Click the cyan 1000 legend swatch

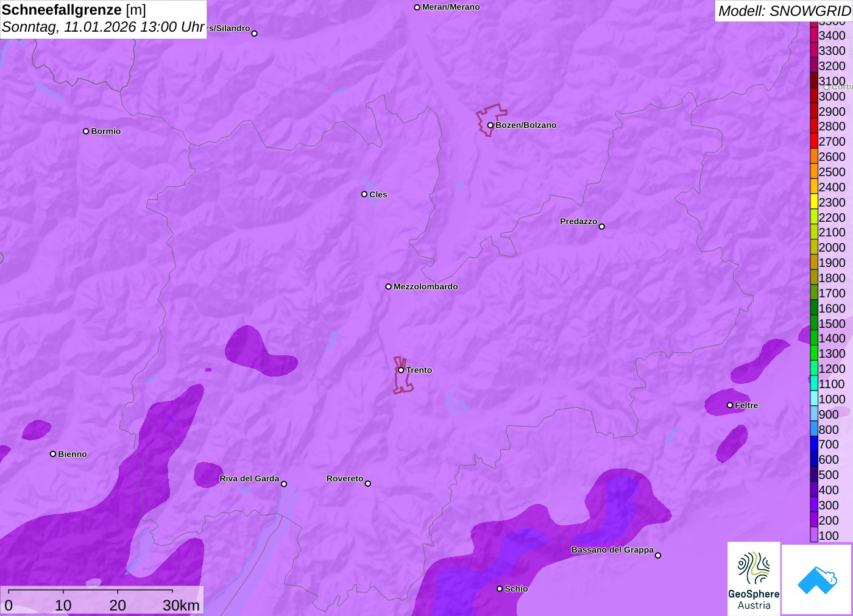click(814, 398)
